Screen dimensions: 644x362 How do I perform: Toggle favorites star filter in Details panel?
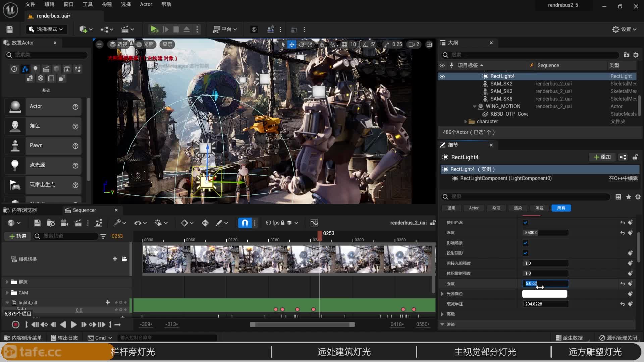pyautogui.click(x=629, y=197)
